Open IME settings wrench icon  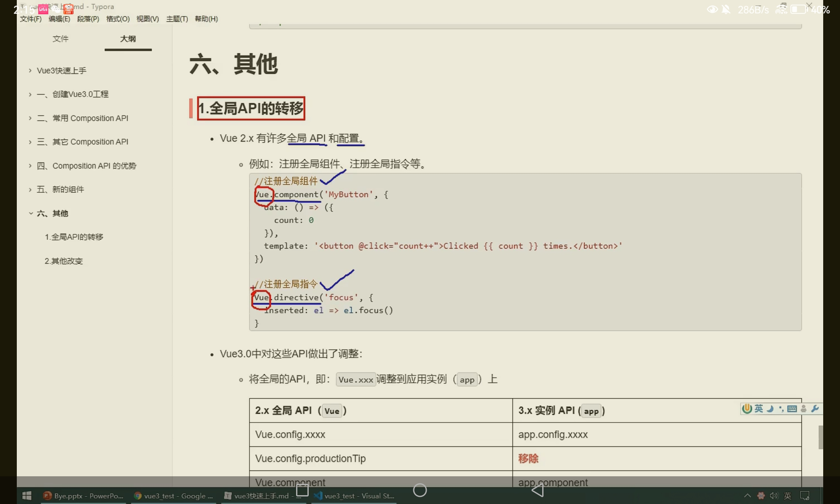point(815,409)
